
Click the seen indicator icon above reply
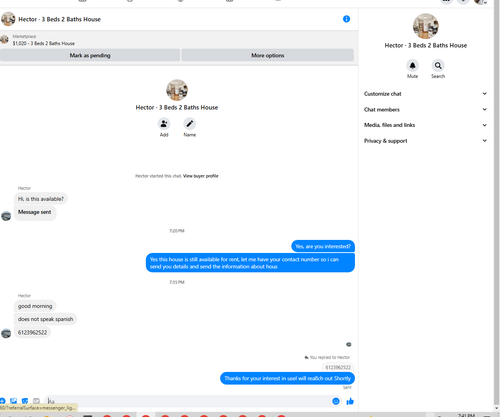(349, 344)
